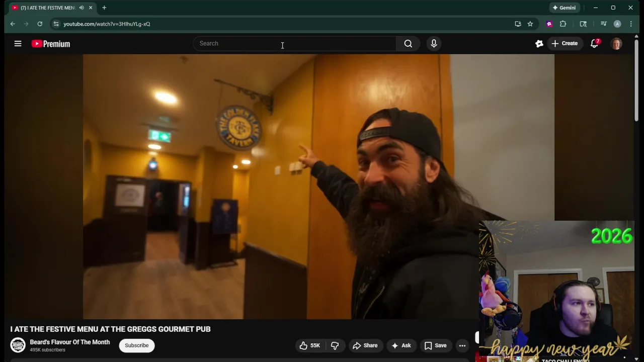Mute tab via speaker icon
Viewport: 644px width, 362px height.
[x=82, y=8]
